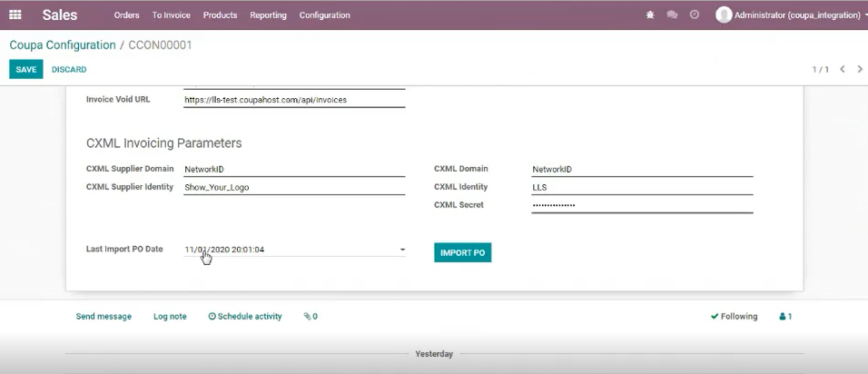Open the Orders menu

pyautogui.click(x=127, y=15)
